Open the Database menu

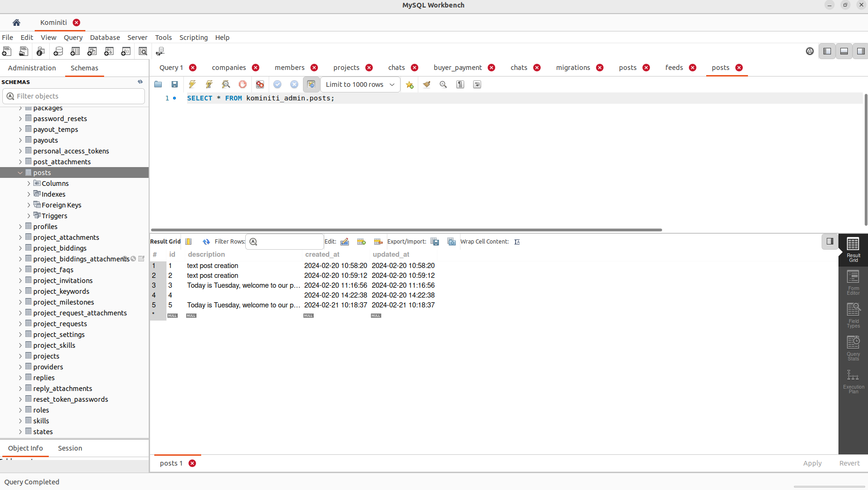pos(105,38)
